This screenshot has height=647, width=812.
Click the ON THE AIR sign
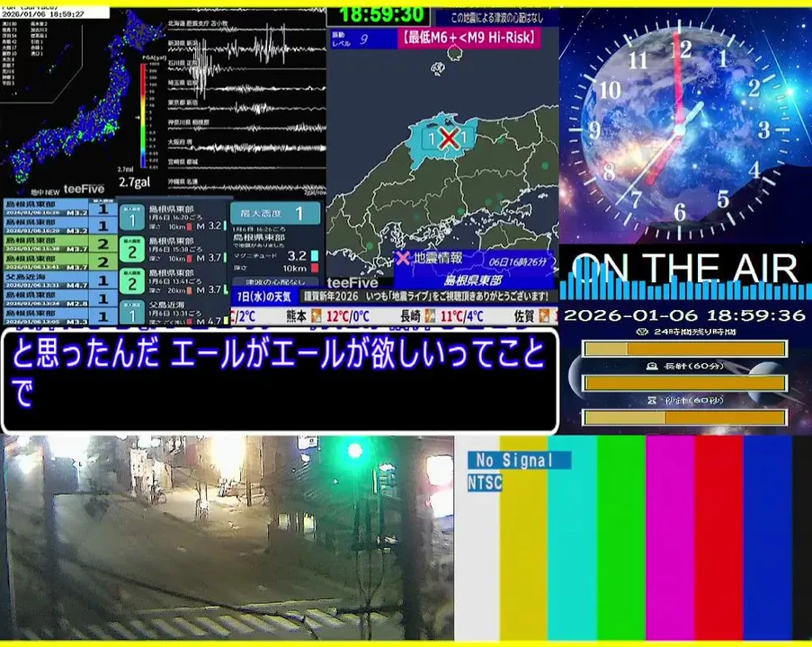685,269
